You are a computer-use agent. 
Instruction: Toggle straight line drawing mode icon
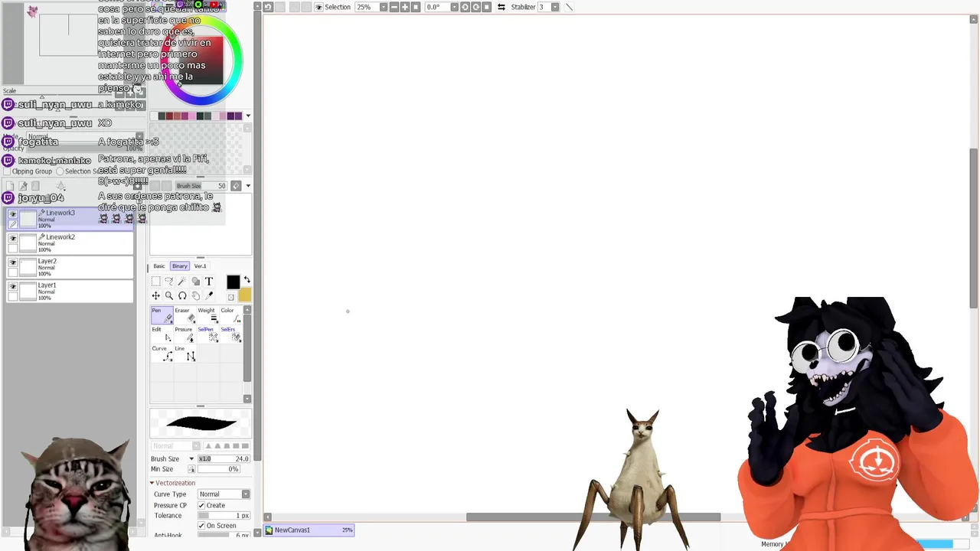568,7
